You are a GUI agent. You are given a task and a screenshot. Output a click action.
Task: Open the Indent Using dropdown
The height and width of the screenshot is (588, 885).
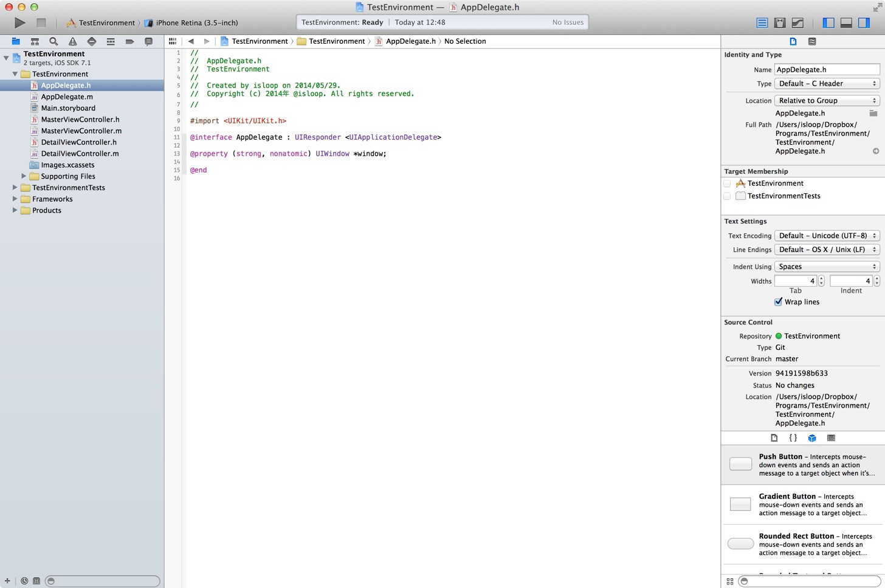tap(827, 267)
